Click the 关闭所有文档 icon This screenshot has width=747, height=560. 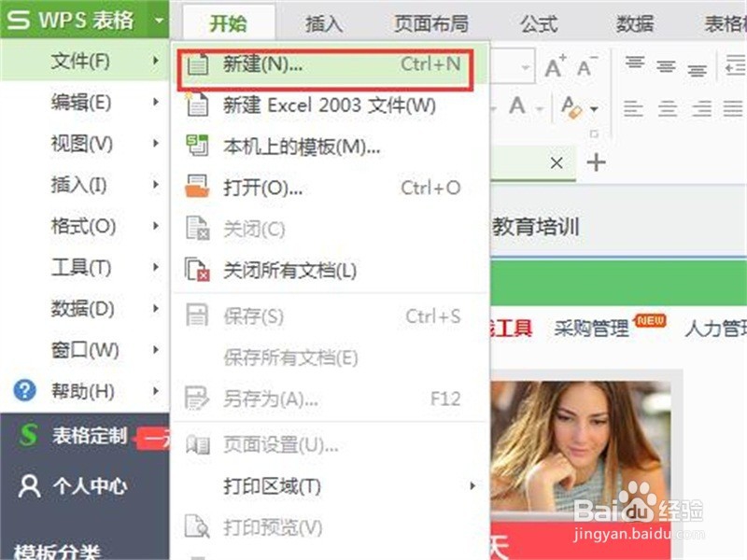pyautogui.click(x=197, y=270)
